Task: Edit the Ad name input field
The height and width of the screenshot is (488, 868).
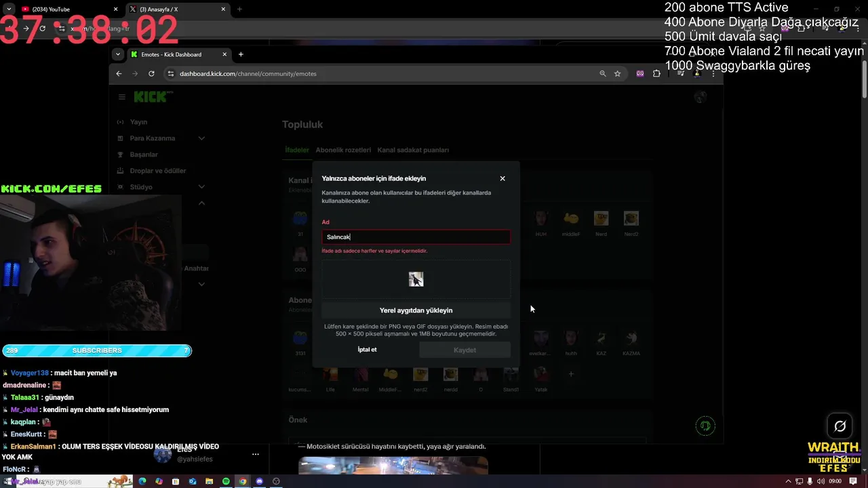Action: pos(416,237)
